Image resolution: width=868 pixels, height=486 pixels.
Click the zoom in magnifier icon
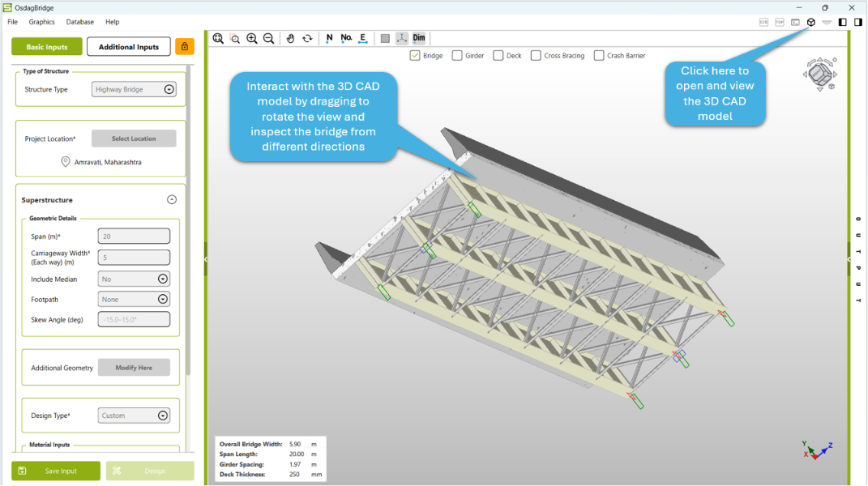click(252, 38)
